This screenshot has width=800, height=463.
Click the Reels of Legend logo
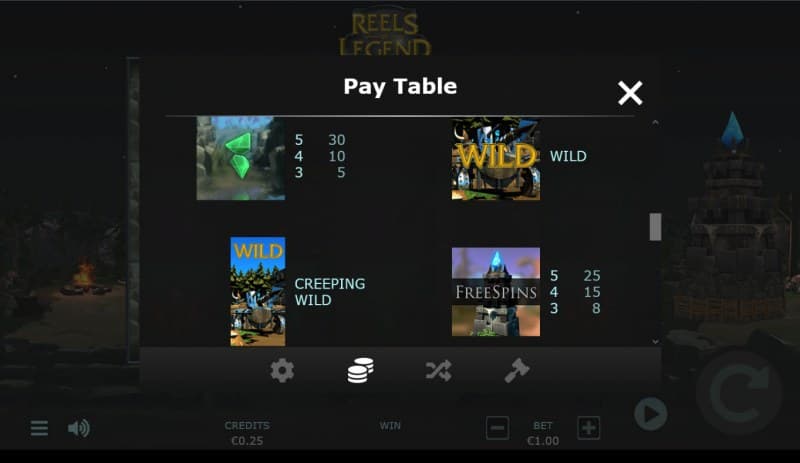pyautogui.click(x=385, y=32)
